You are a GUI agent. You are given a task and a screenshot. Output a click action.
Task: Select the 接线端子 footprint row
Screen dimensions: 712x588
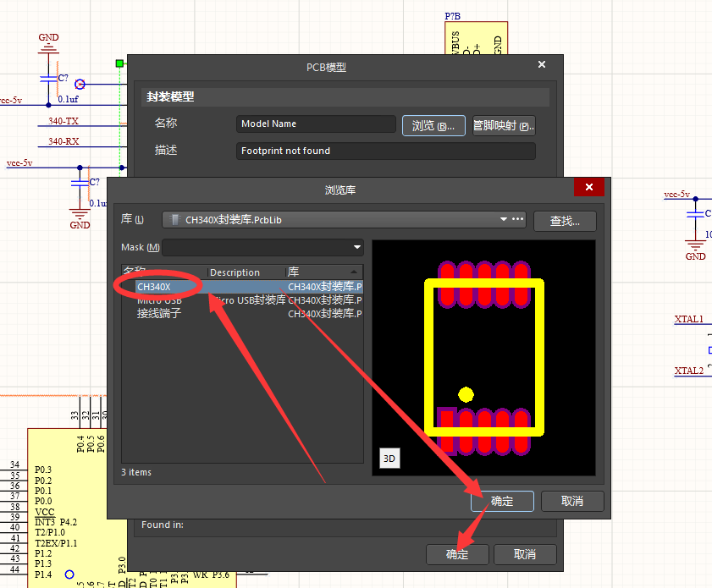(242, 314)
